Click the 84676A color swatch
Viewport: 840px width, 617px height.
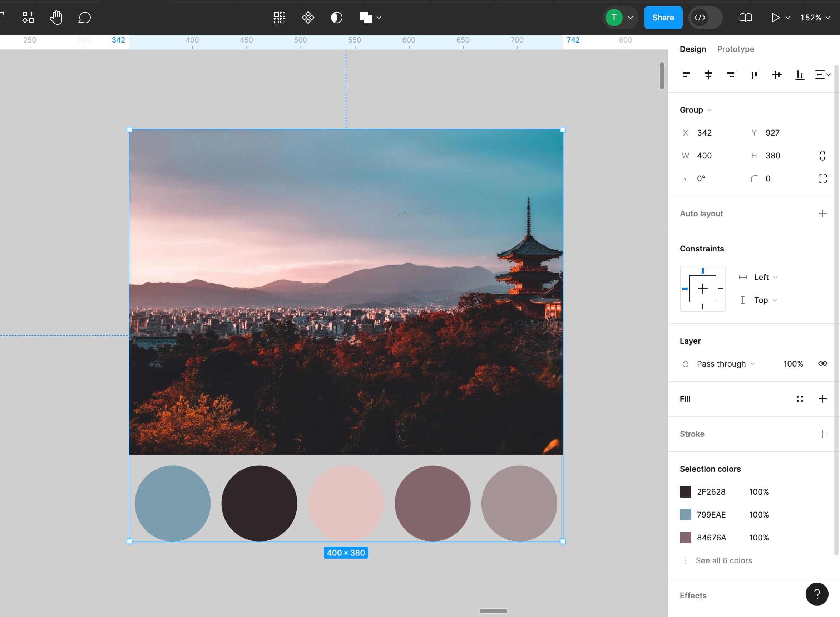686,538
